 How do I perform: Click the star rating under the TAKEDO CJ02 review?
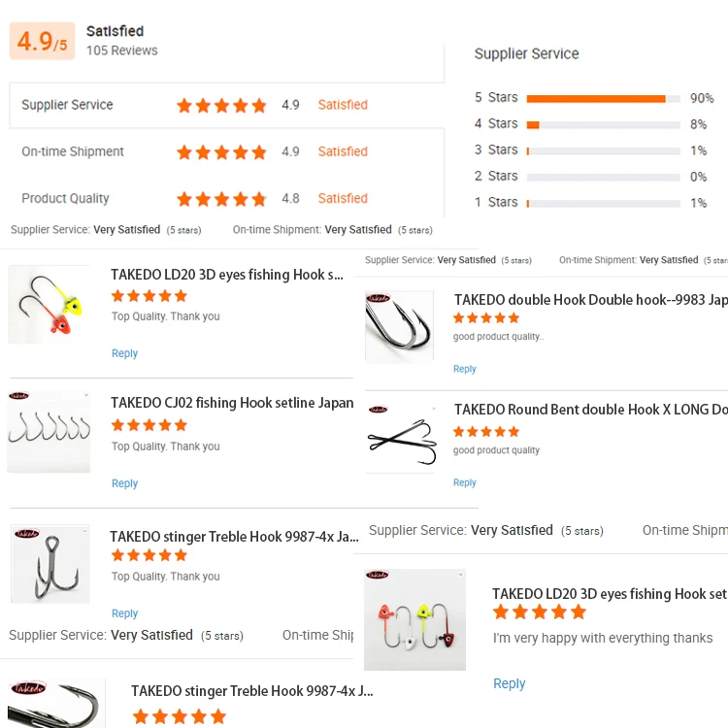[149, 425]
